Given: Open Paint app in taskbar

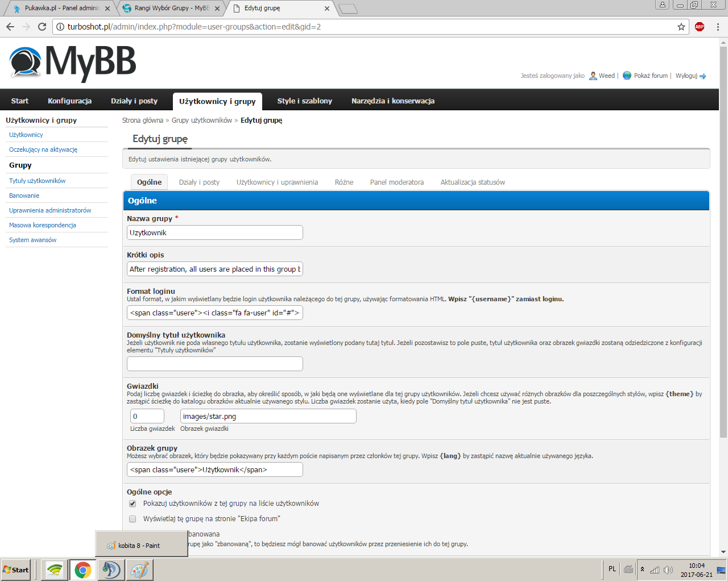Looking at the screenshot, I should click(x=139, y=569).
